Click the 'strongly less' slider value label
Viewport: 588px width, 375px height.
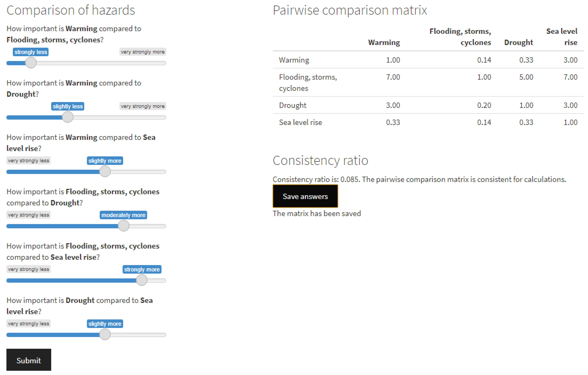tap(31, 52)
